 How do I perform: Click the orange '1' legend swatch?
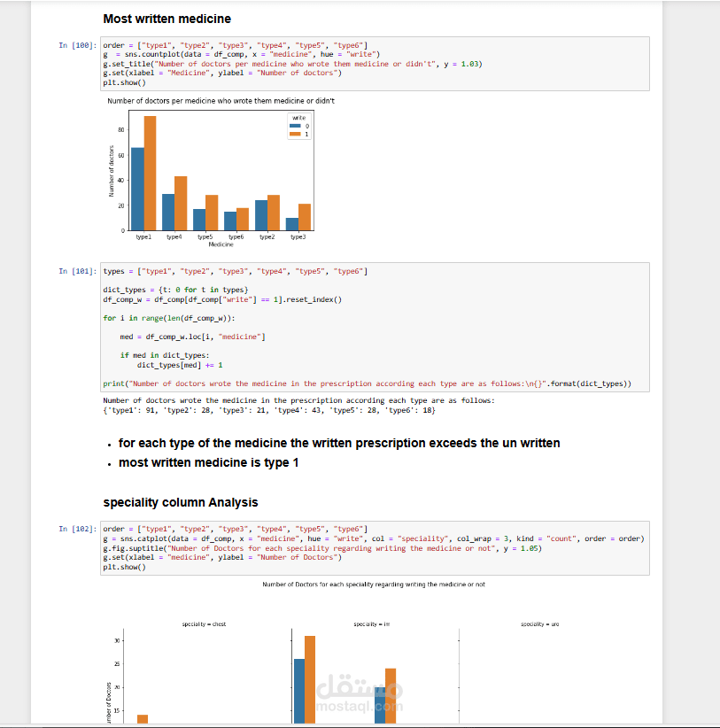pos(295,135)
